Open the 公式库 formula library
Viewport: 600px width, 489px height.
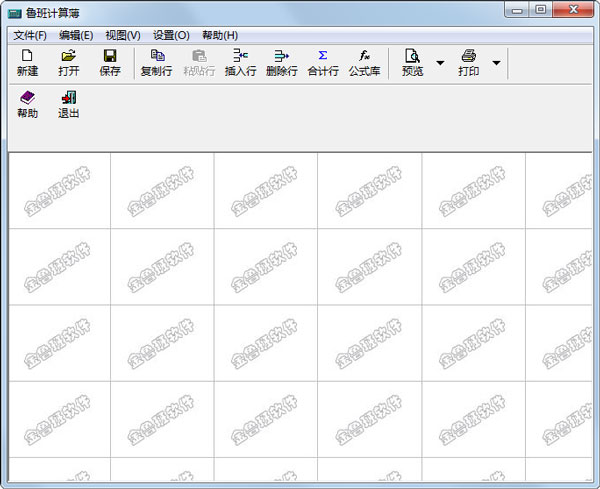click(x=364, y=63)
